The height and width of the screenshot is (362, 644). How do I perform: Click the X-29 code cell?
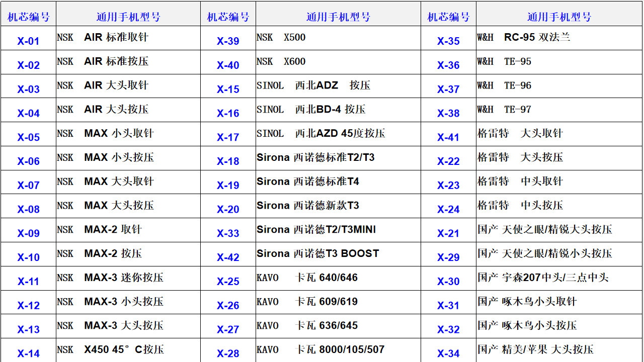tap(448, 254)
